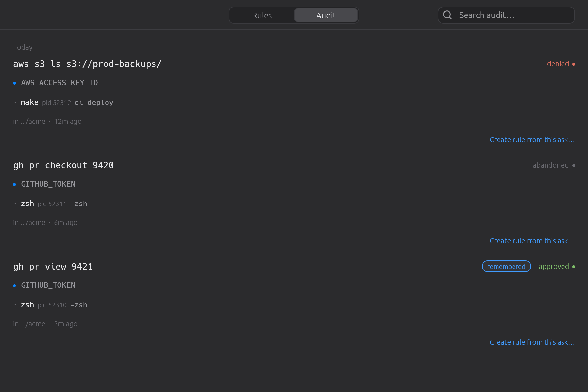Viewport: 588px width, 392px height.
Task: Create rule from the gh pr view ask
Action: [532, 342]
